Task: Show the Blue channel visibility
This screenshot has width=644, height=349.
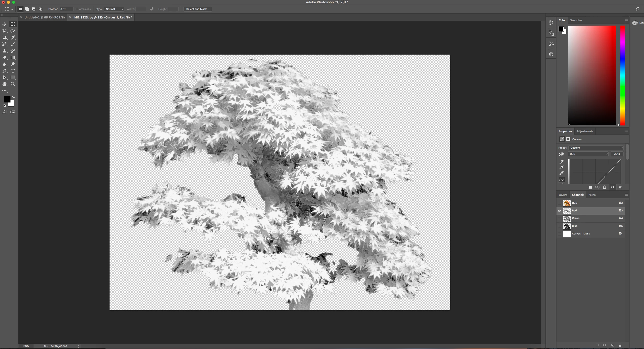Action: click(559, 226)
